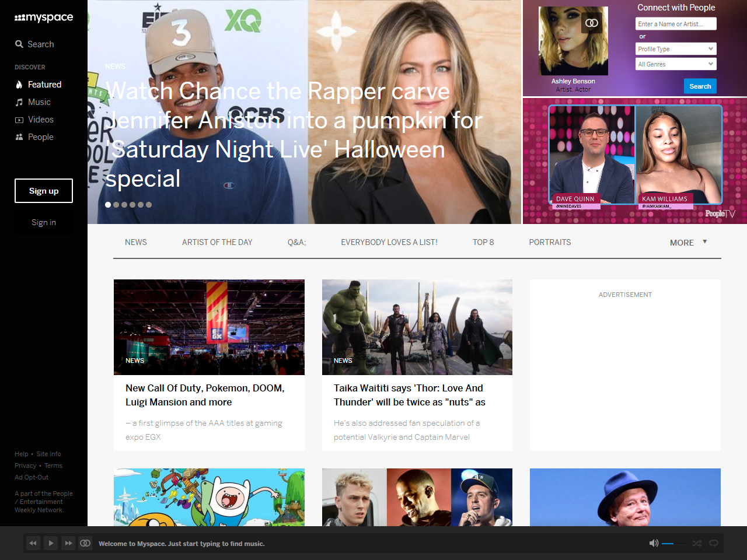Open the Profile Type dropdown
This screenshot has width=747, height=560.
click(676, 49)
